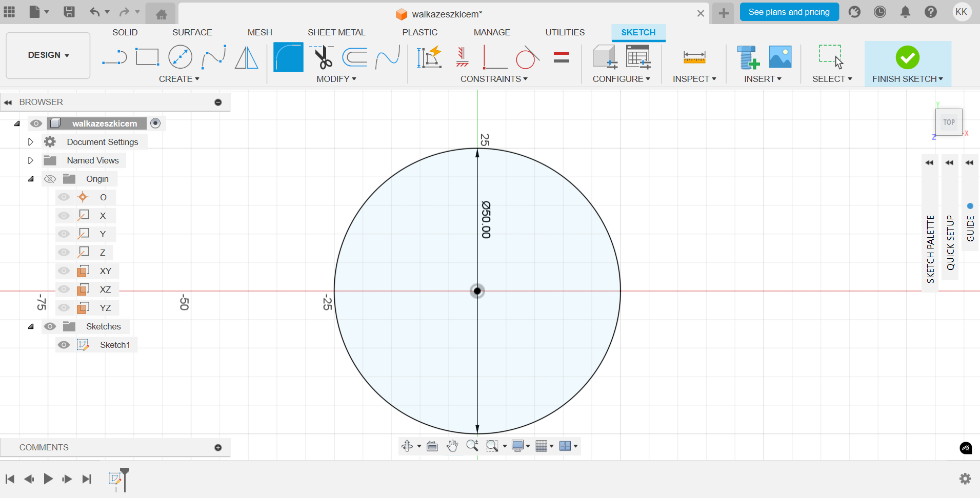Select the Blend Curve tool

(388, 57)
